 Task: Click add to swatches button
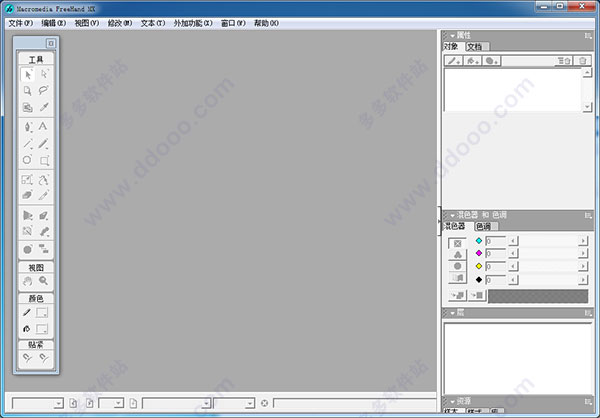457,296
